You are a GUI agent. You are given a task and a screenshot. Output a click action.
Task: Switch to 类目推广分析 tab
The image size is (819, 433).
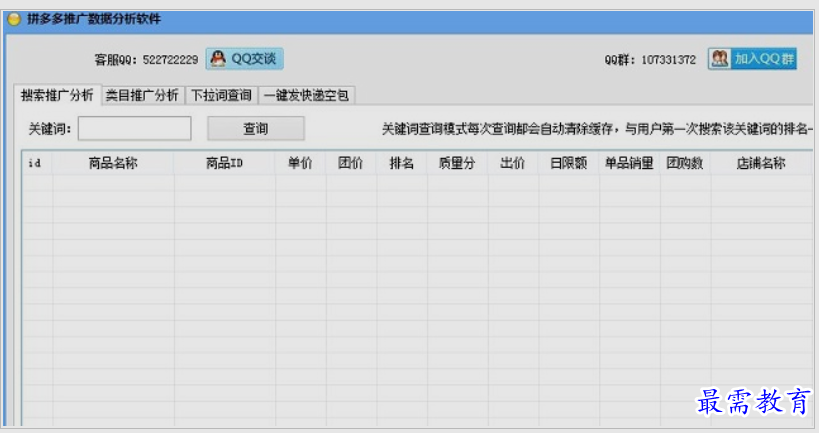coord(142,95)
